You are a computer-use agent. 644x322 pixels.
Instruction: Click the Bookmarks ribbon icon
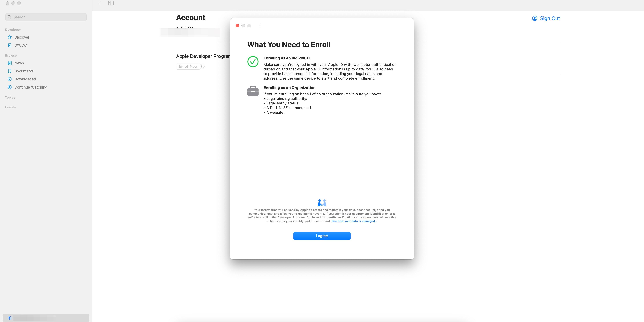pos(10,71)
